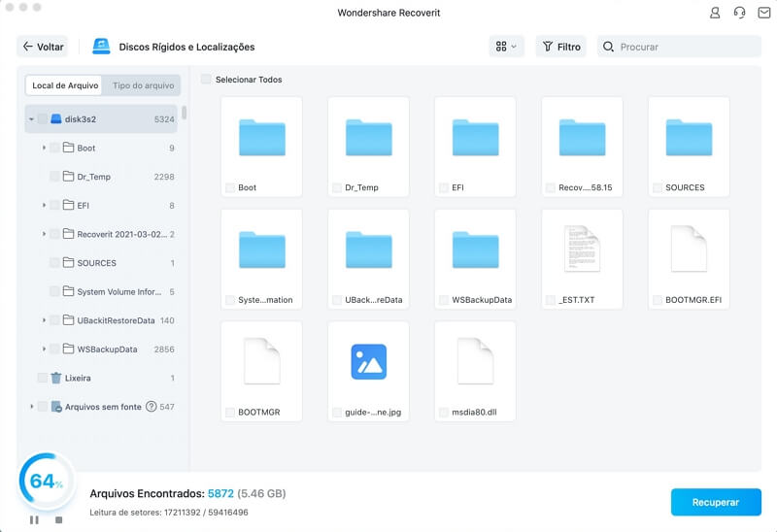This screenshot has height=532, width=777.
Task: Click the guide-...ne.jpg image icon
Action: (x=369, y=361)
